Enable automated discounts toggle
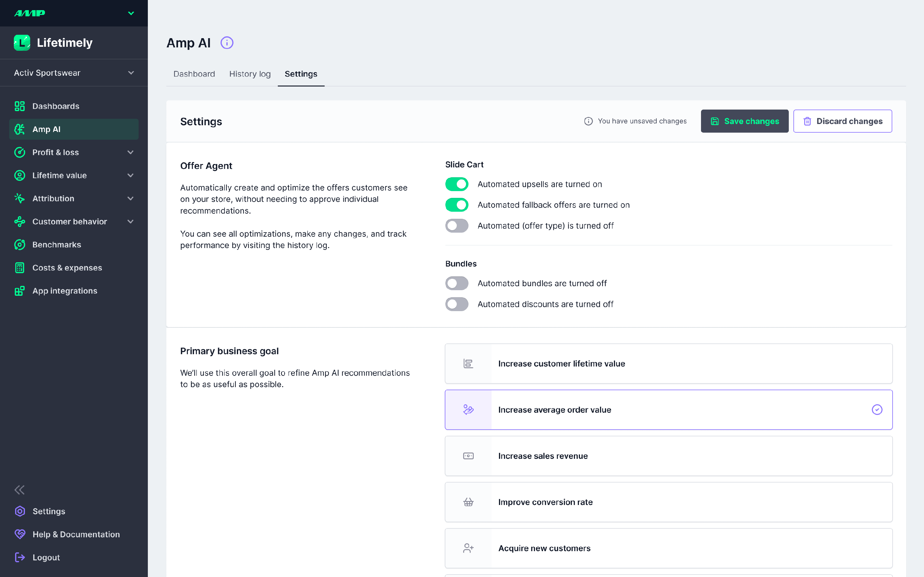924x577 pixels. point(457,304)
